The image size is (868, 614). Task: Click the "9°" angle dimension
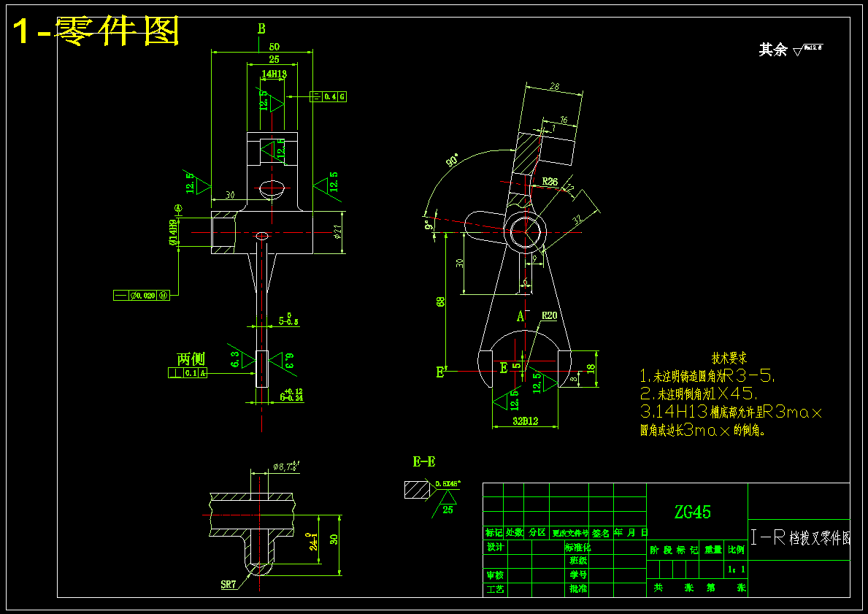(428, 226)
